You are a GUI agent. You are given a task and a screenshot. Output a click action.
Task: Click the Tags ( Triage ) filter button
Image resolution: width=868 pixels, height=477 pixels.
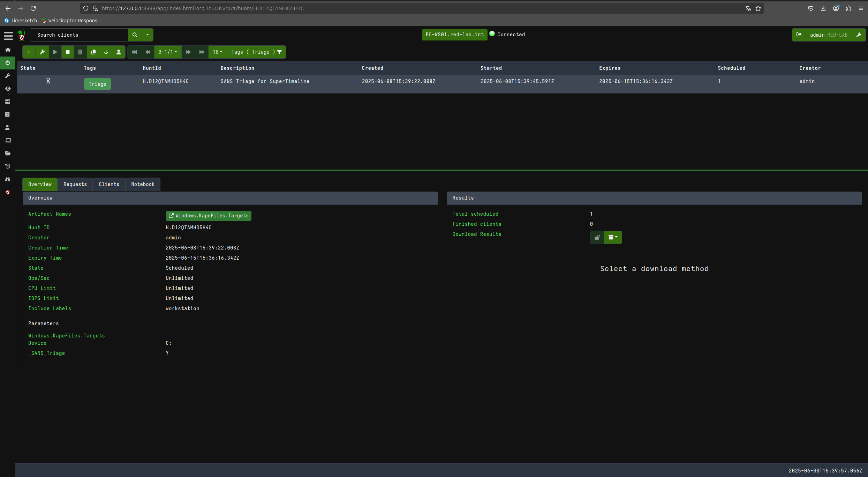pyautogui.click(x=256, y=52)
